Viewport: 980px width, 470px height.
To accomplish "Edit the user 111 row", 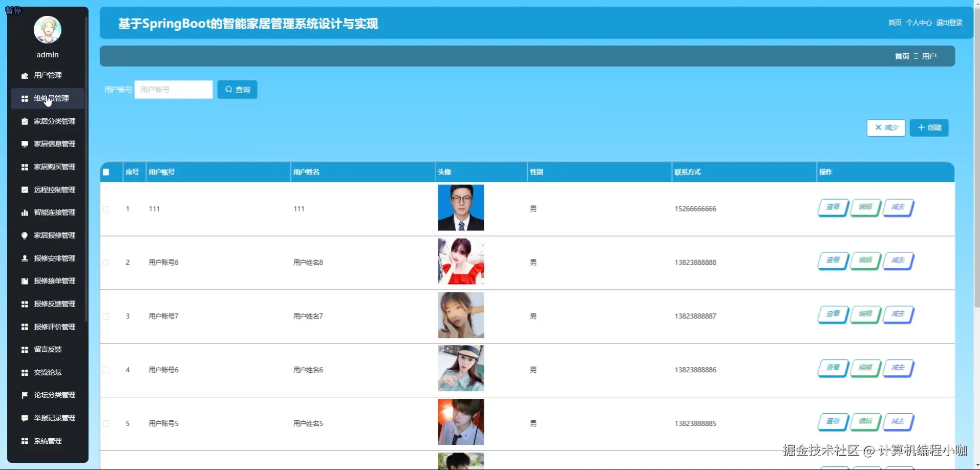I will (865, 207).
